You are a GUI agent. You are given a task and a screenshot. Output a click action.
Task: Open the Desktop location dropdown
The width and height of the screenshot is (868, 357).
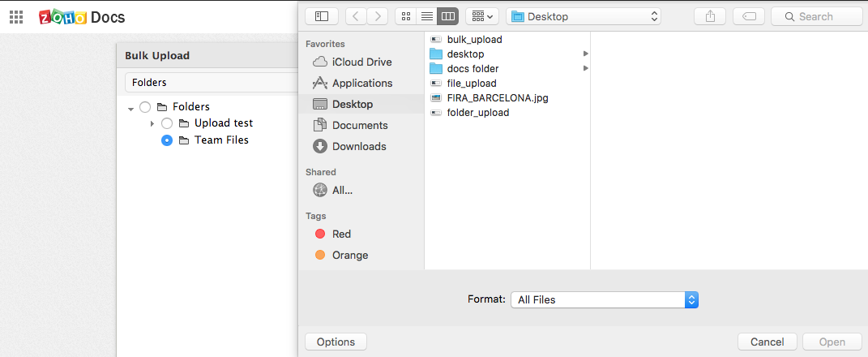click(584, 16)
